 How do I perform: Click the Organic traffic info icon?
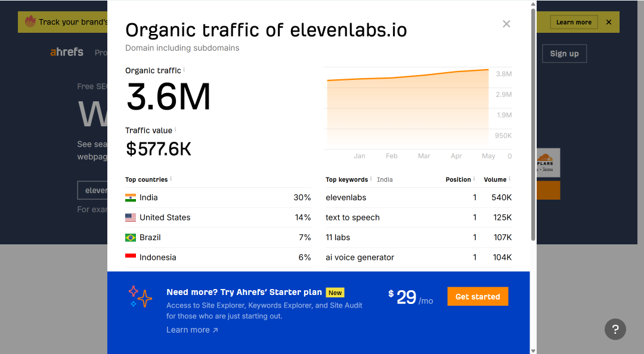(x=184, y=69)
